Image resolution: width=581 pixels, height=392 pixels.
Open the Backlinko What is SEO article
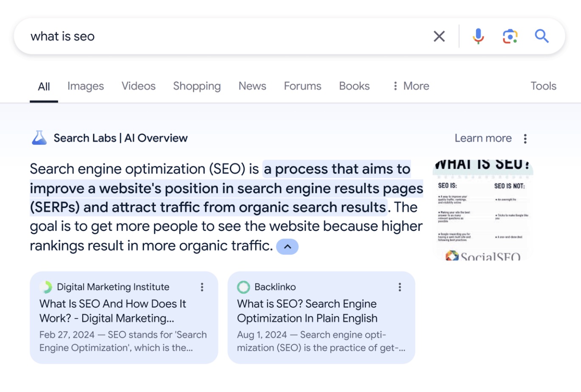307,311
